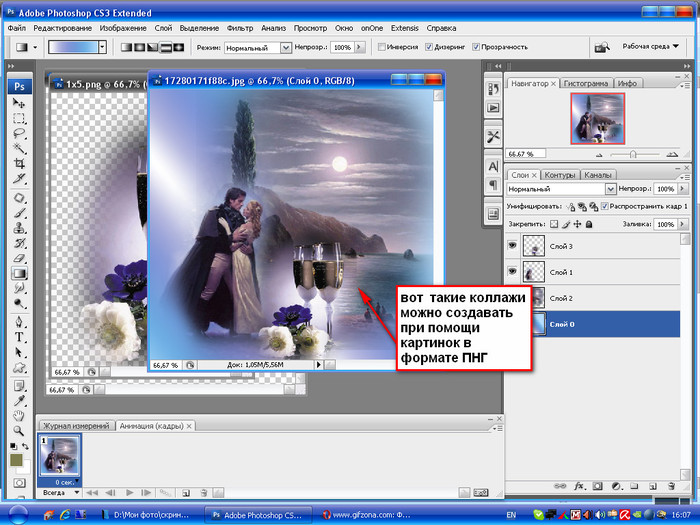Click the Navigator zoom slider handle
The width and height of the screenshot is (700, 525).
pyautogui.click(x=633, y=154)
